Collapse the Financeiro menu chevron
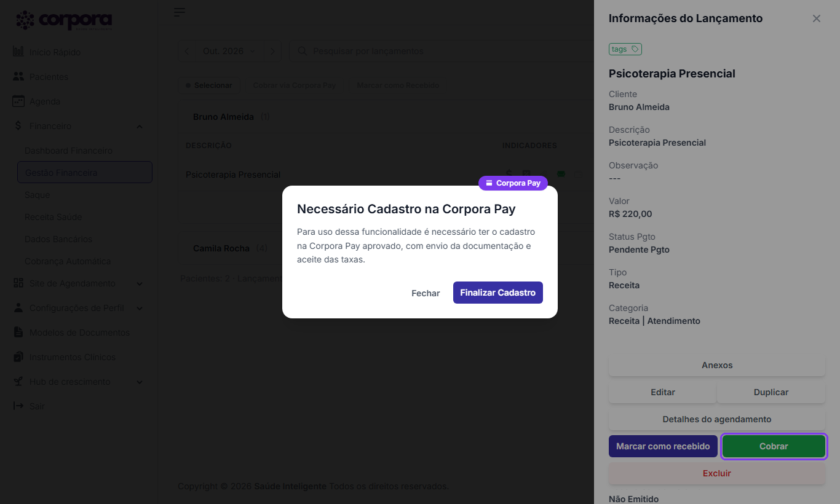Image resolution: width=840 pixels, height=504 pixels. pyautogui.click(x=140, y=127)
